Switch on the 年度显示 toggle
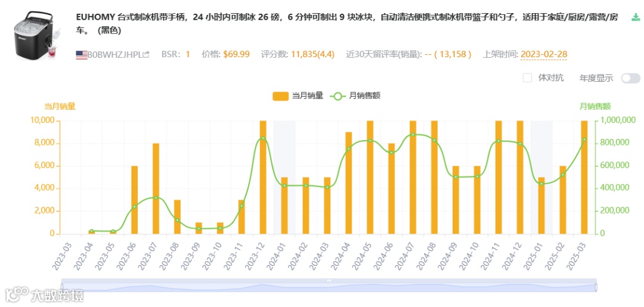 [630, 78]
